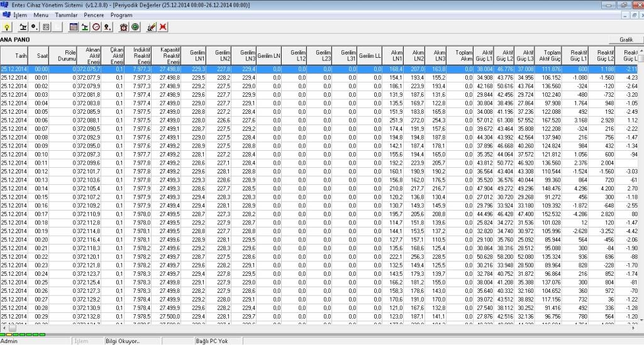Click the Saat column header
The height and width of the screenshot is (345, 644).
coord(38,55)
